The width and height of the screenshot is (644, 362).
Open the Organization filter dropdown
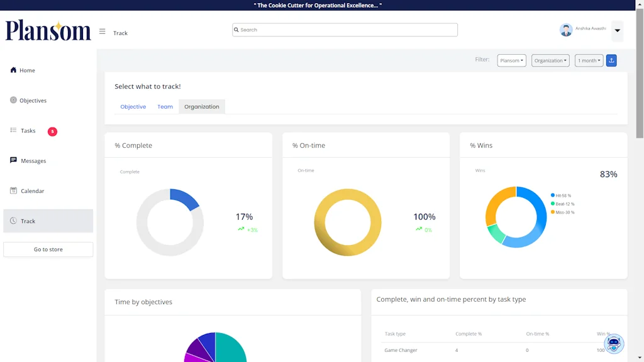pyautogui.click(x=550, y=60)
